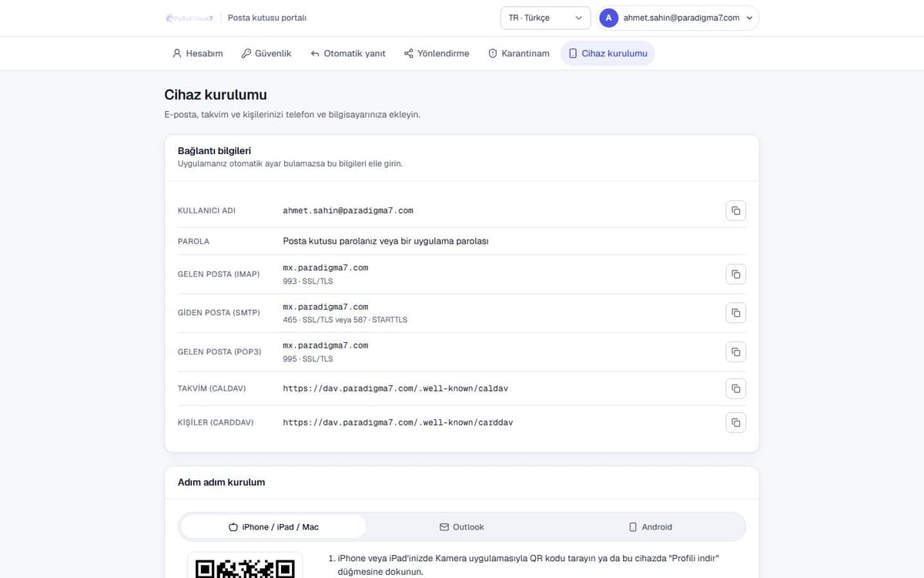
Task: Switch to Otomatik yanıt tab
Action: tap(348, 53)
